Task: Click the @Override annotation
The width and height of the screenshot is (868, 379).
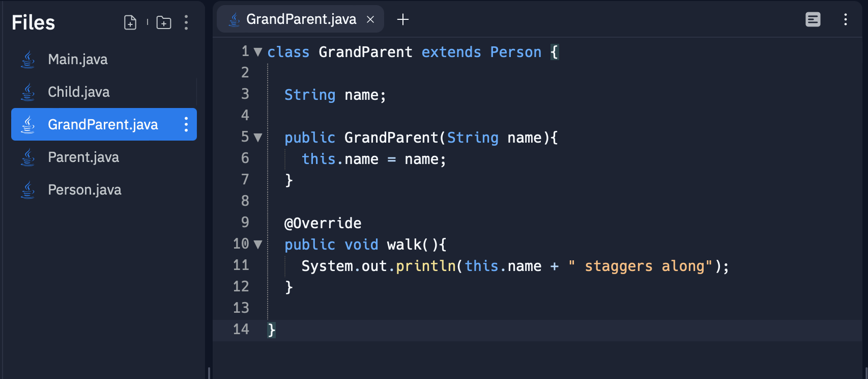Action: [x=323, y=223]
